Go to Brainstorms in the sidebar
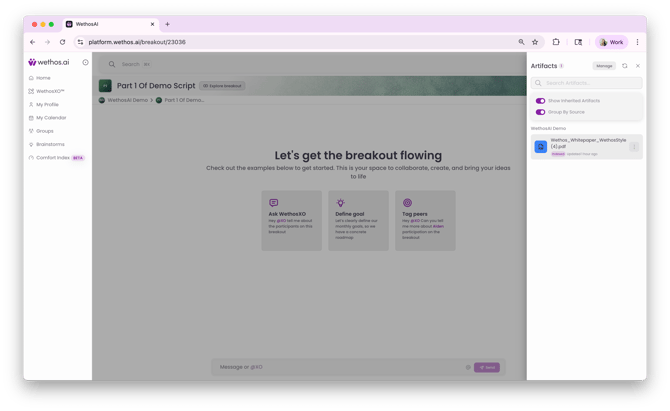Screen dimensions: 670x411 pos(49,144)
